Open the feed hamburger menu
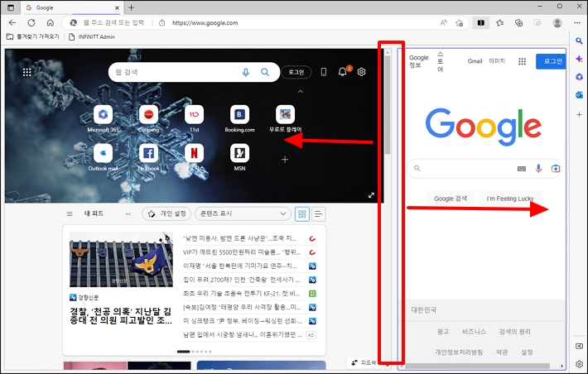The image size is (588, 374). point(70,214)
